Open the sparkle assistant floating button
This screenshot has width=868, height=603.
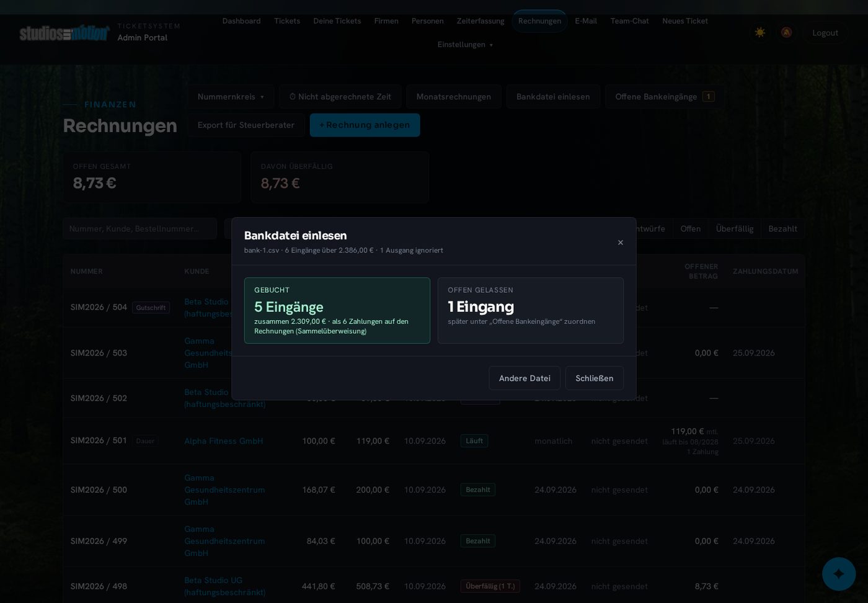pos(839,574)
